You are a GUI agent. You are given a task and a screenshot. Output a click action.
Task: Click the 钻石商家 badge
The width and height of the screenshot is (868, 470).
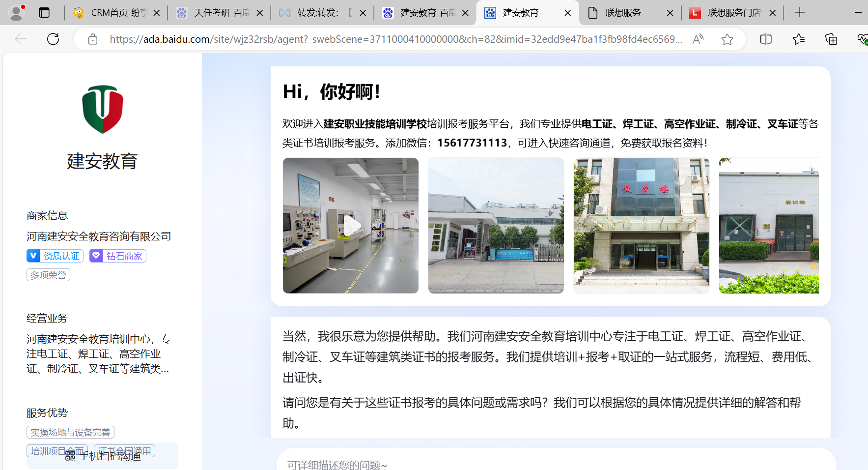[118, 256]
